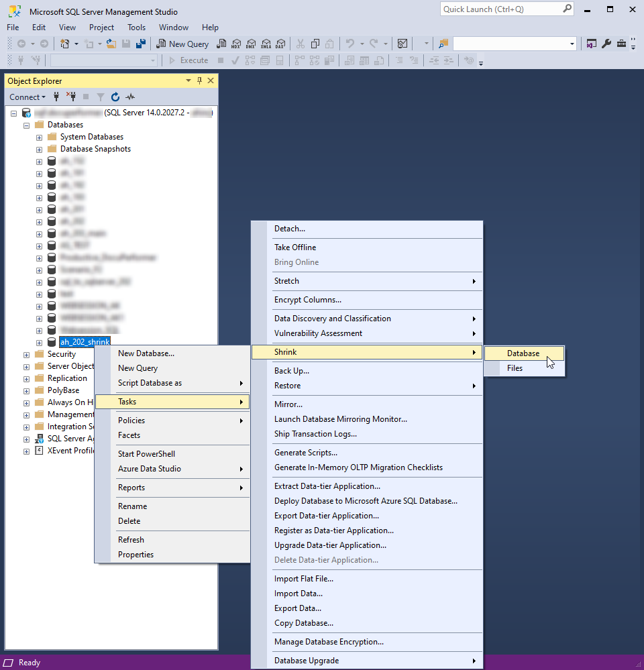Click the DAX query icon in toolbar
The image size is (644, 670).
[281, 44]
